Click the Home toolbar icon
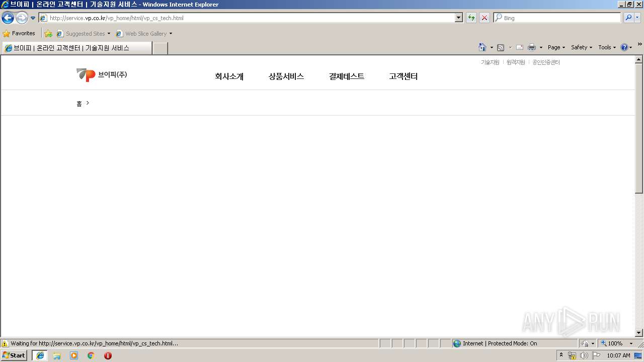Viewport: 644px width, 362px height. pyautogui.click(x=482, y=47)
